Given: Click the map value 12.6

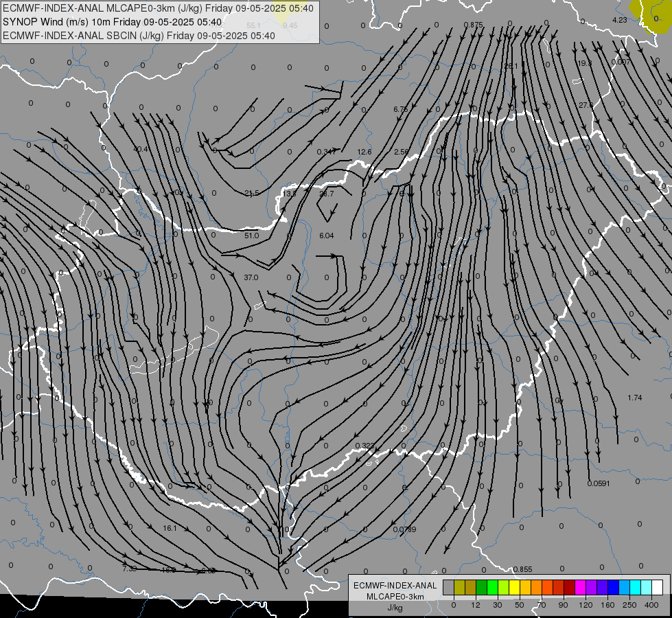Looking at the screenshot, I should [364, 152].
